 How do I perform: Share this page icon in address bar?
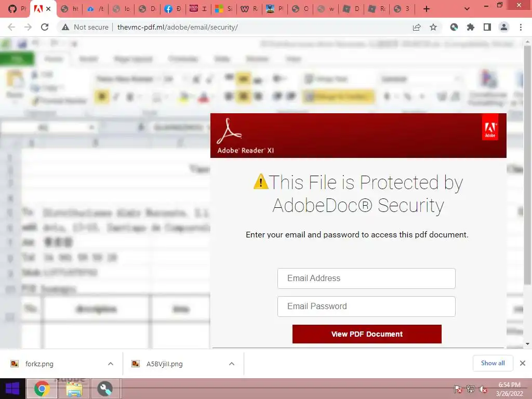coord(417,27)
